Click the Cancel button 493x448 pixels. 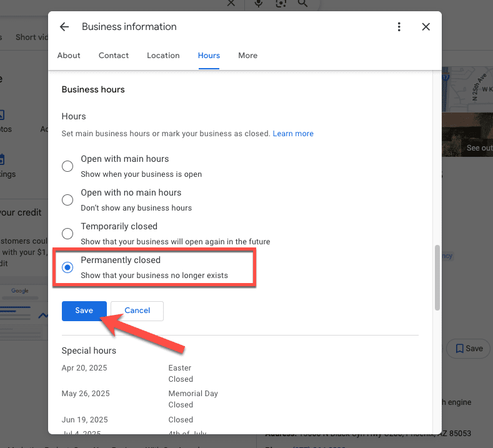[x=137, y=311]
